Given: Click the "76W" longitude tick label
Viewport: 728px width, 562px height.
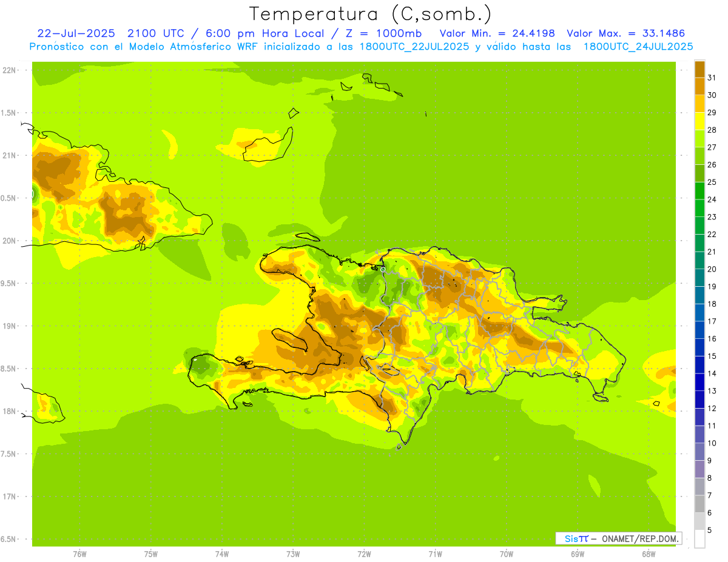Looking at the screenshot, I should pos(79,554).
